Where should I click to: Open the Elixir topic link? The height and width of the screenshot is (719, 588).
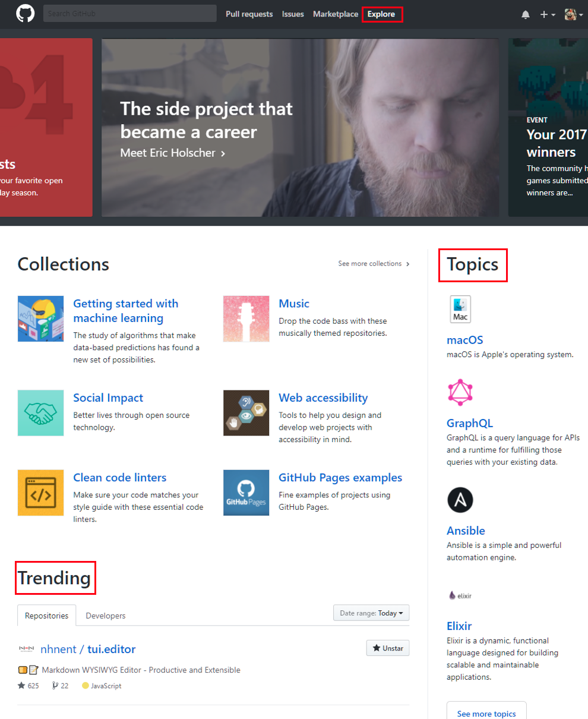pos(459,626)
